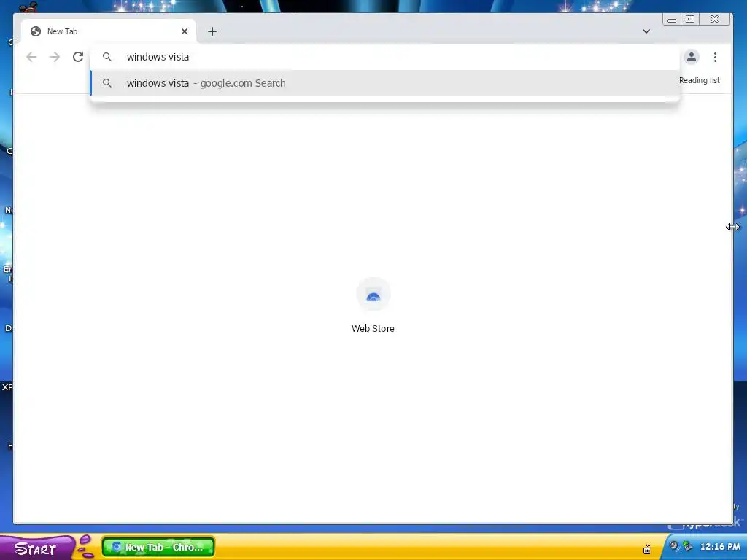
Task: Click the search icon in the suggestion row
Action: coord(107,83)
